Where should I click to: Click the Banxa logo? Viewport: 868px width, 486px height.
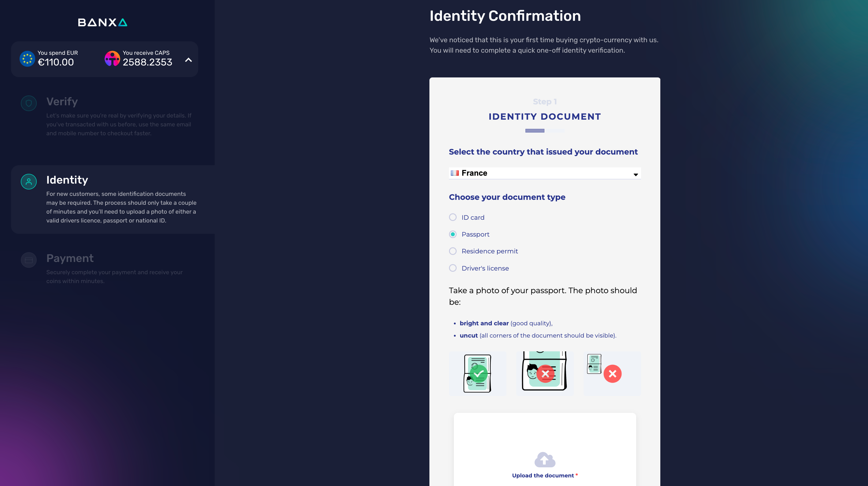[102, 22]
